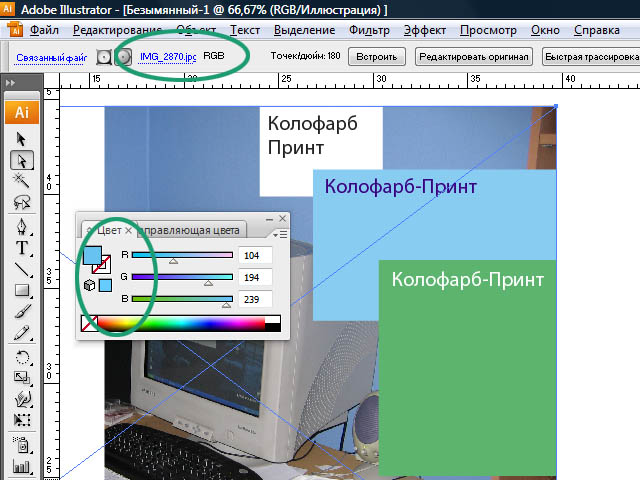Click the Быстрая трассировка button
Image resolution: width=640 pixels, height=480 pixels.
[x=591, y=56]
